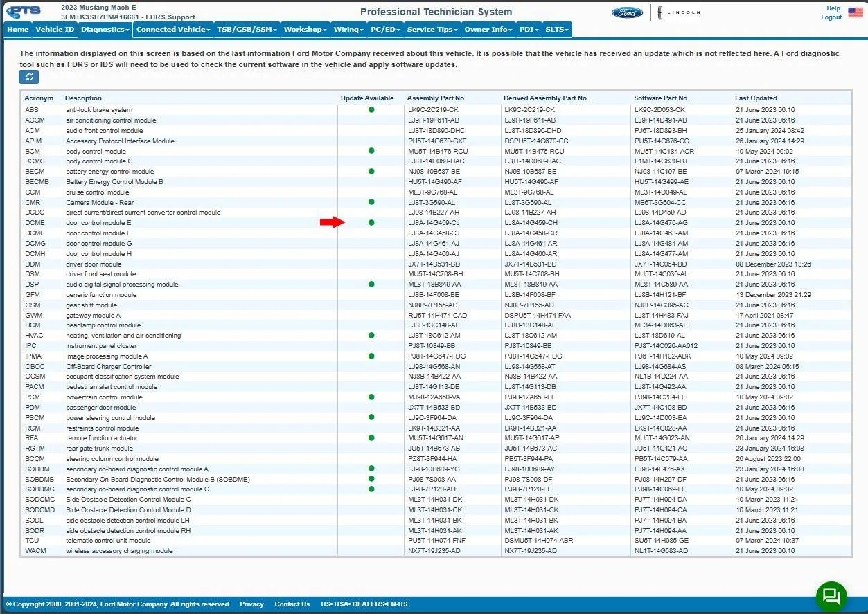Expand the Workshop menu
The image size is (868, 614).
click(x=305, y=30)
